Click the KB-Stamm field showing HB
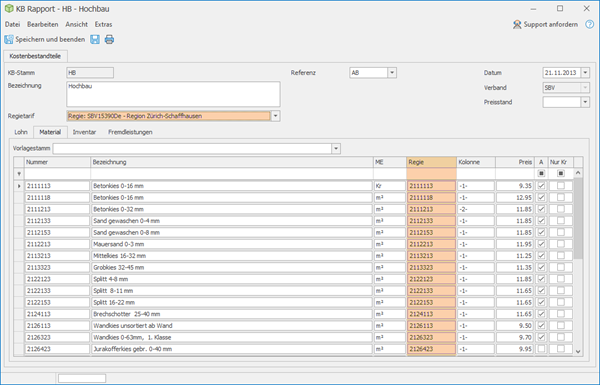Screen dimensions: 600x385 click(90, 73)
